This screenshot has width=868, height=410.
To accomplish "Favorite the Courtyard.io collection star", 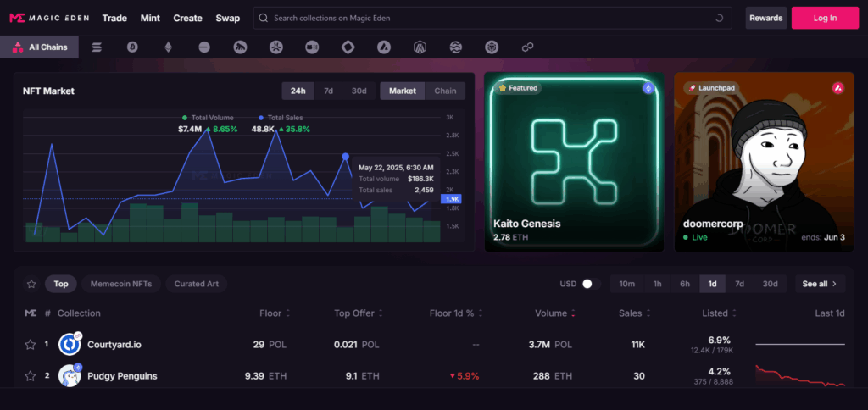I will coord(31,345).
